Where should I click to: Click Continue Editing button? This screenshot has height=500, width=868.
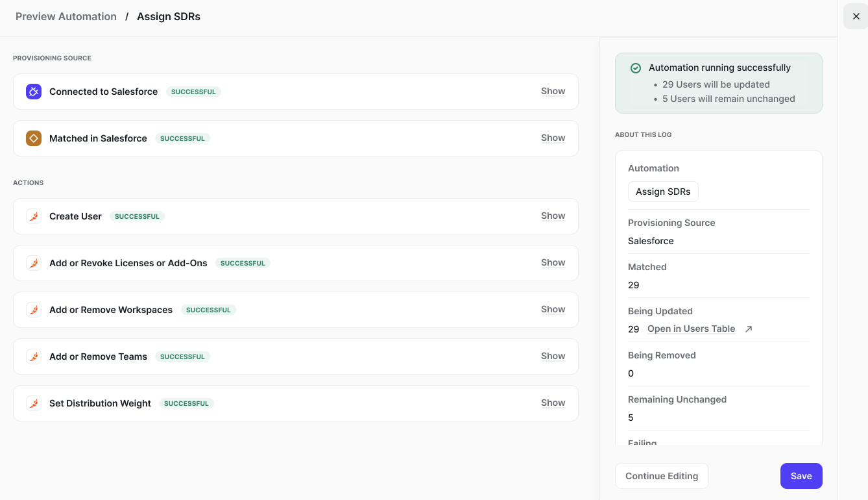point(662,476)
